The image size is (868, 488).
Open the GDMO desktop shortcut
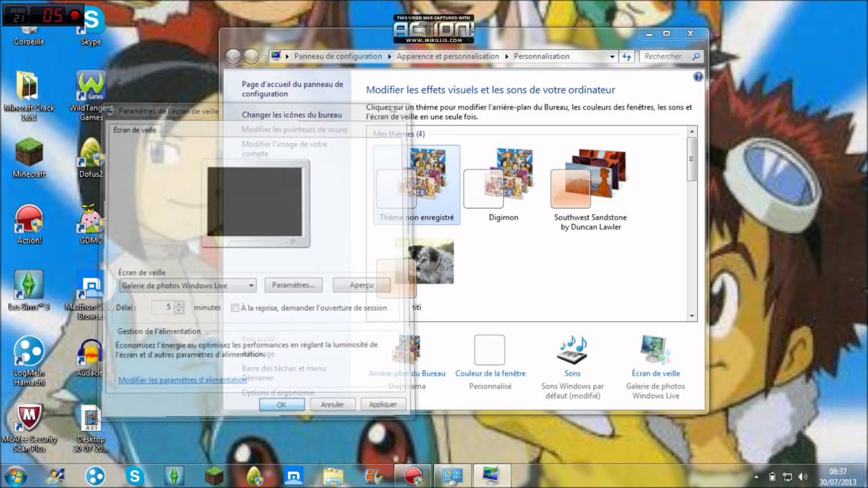point(91,224)
